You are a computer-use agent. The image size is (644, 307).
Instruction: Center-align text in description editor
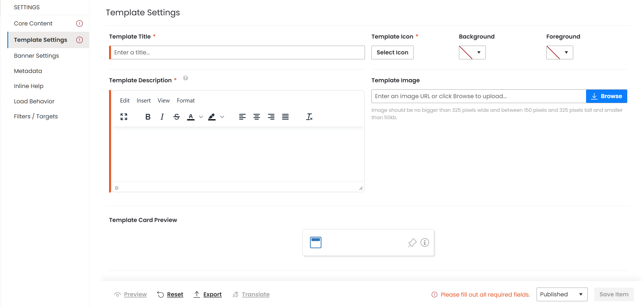[256, 117]
